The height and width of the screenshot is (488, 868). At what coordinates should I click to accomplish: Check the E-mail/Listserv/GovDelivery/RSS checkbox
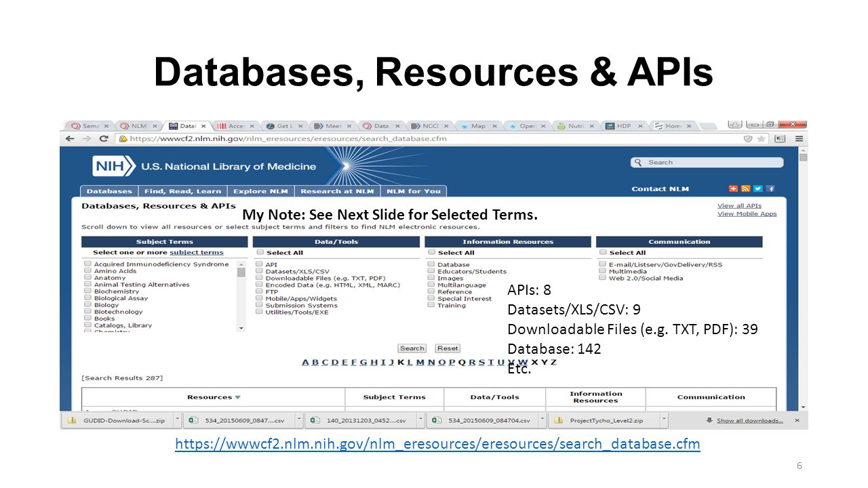click(602, 264)
